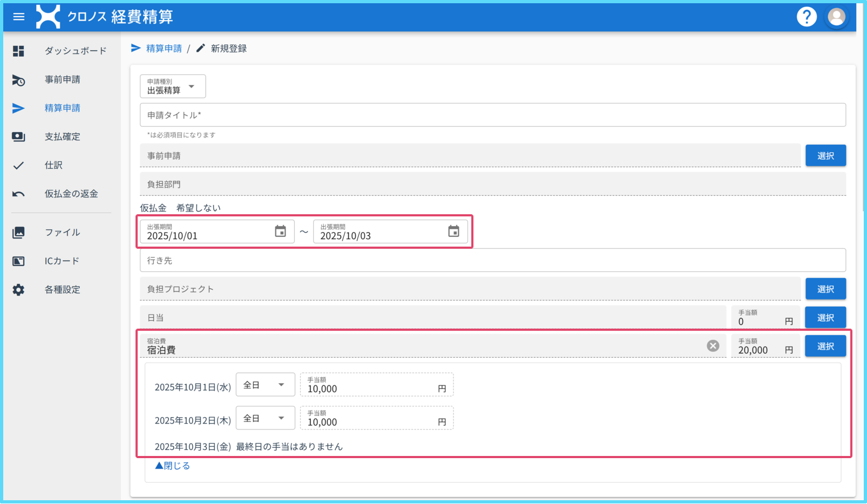Click the ICカード sidebar icon
This screenshot has width=867, height=504.
tap(19, 261)
